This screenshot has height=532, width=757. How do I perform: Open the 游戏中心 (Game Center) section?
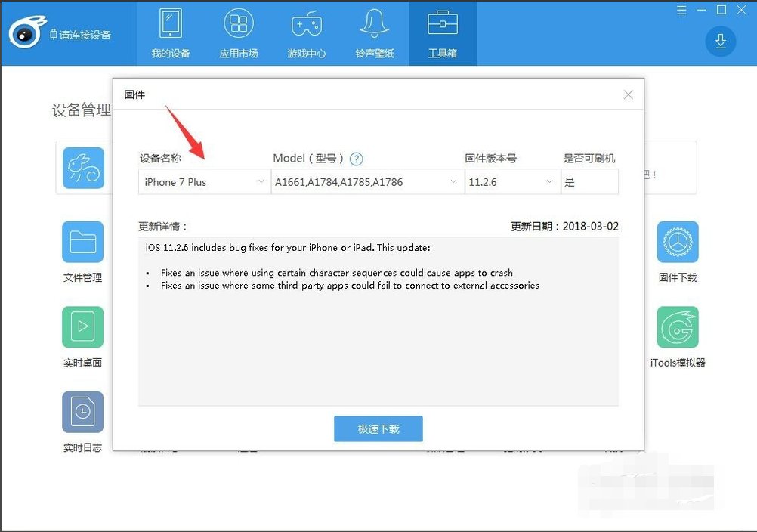(306, 32)
